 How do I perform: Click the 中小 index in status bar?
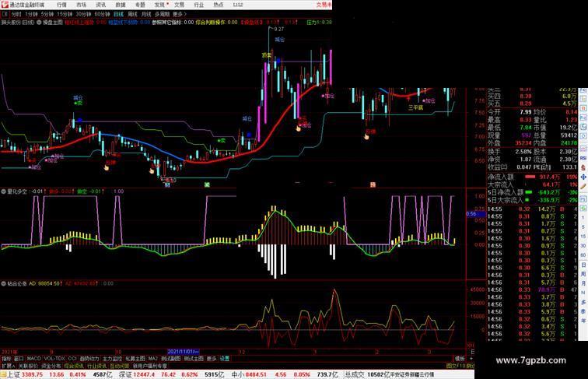click(238, 374)
